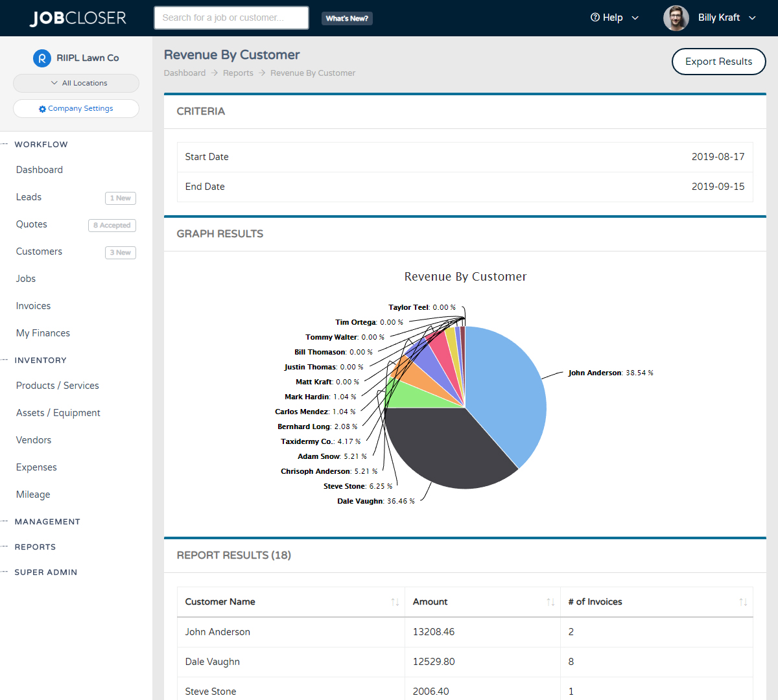Open Company Settings via the gear icon
Image resolution: width=778 pixels, height=700 pixels.
42,108
